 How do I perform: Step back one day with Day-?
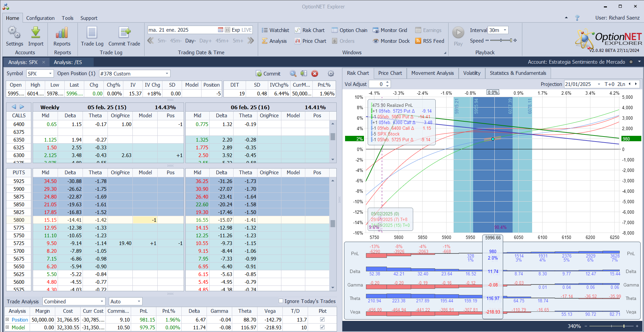click(x=190, y=41)
